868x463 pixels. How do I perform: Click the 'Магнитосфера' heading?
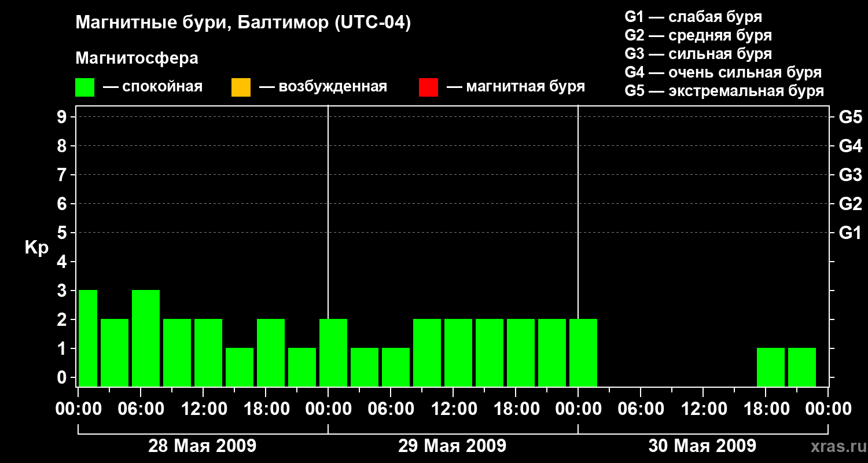(x=137, y=58)
